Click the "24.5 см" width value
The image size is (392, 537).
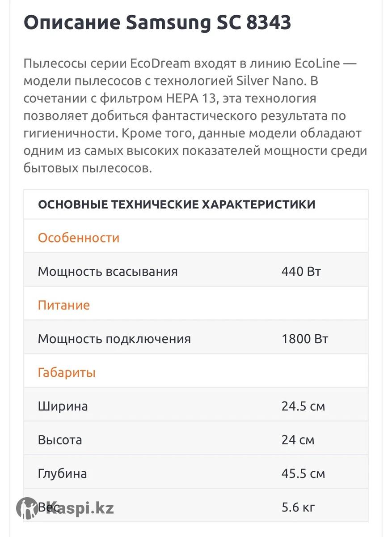303,406
